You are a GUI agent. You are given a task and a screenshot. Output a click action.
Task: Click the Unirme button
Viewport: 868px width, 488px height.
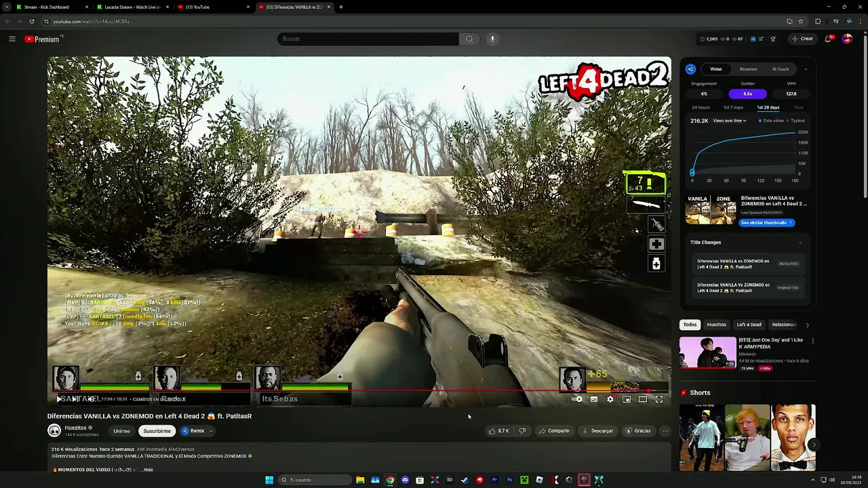121,431
